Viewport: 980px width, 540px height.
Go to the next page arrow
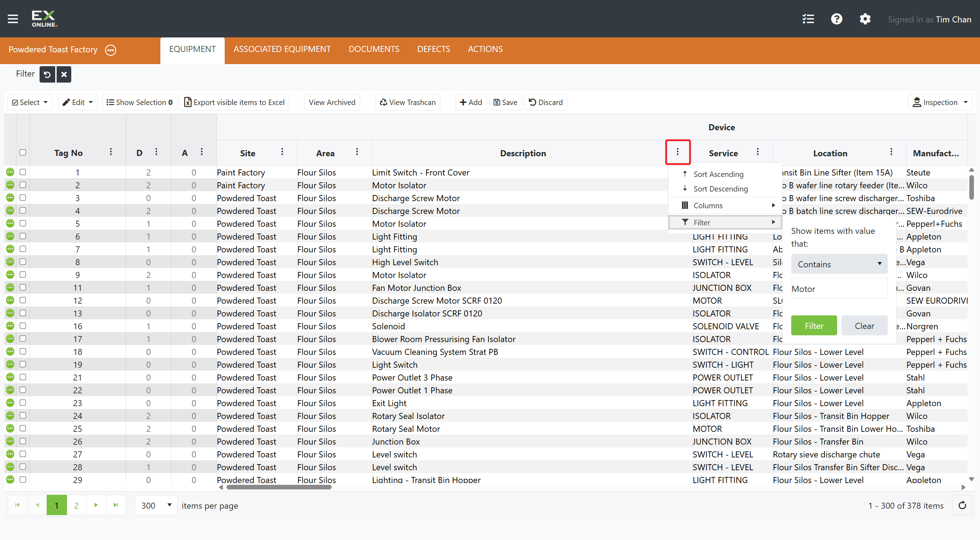pos(96,505)
